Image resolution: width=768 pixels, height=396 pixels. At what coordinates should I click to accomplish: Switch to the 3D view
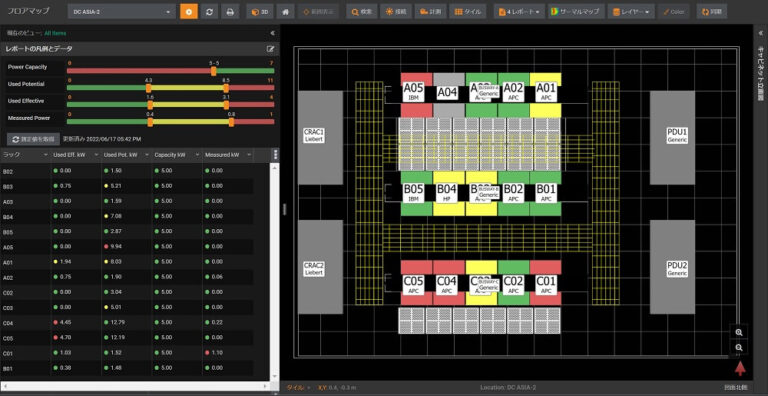pos(260,11)
